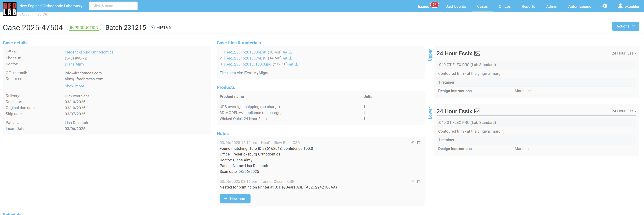The width and height of the screenshot is (644, 215).
Task: Open the Issues tab with 67 badge
Action: [423, 6]
